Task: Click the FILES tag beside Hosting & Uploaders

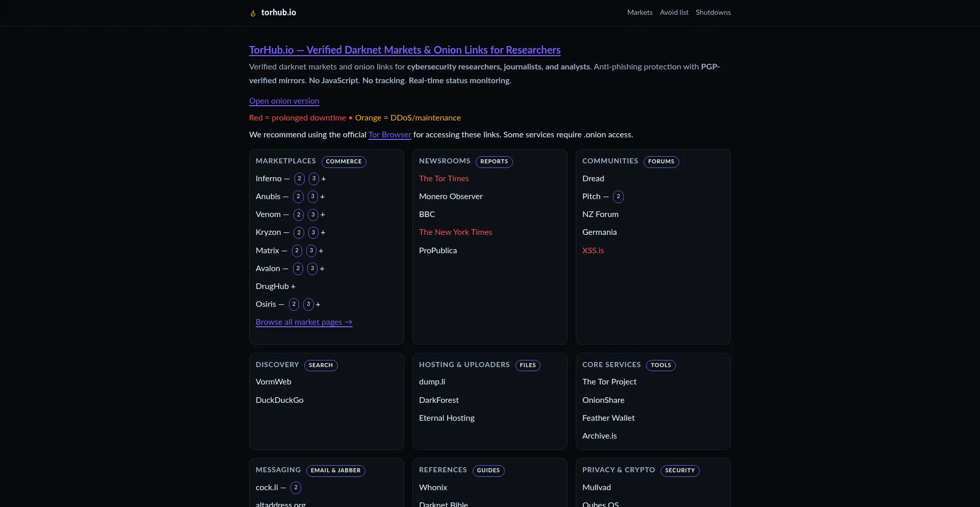Action: tap(528, 366)
